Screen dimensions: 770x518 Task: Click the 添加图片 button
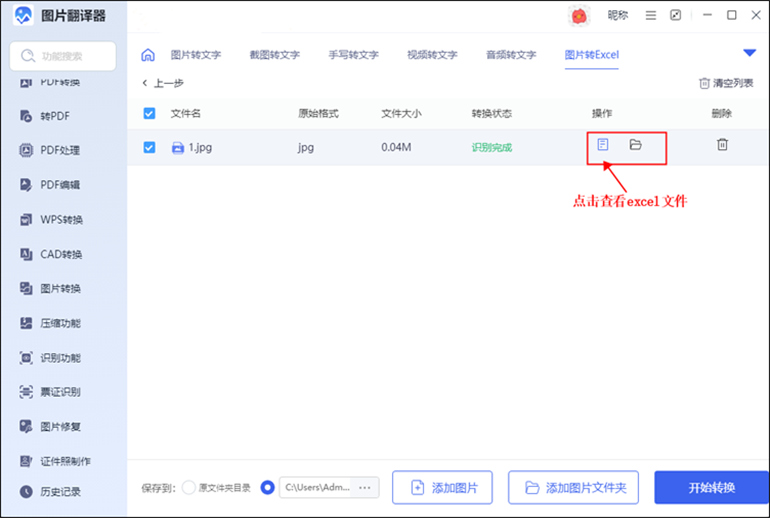pos(442,488)
